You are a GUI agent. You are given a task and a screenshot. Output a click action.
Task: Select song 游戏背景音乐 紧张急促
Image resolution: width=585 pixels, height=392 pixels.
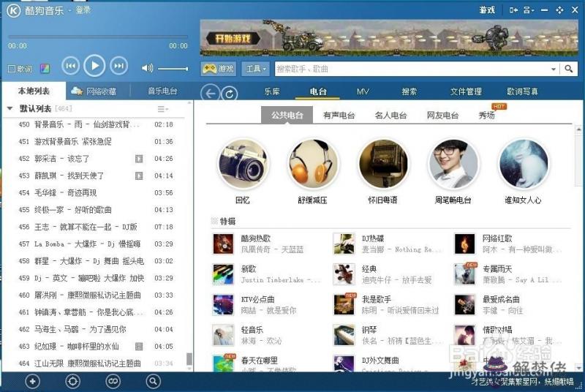tap(72, 142)
